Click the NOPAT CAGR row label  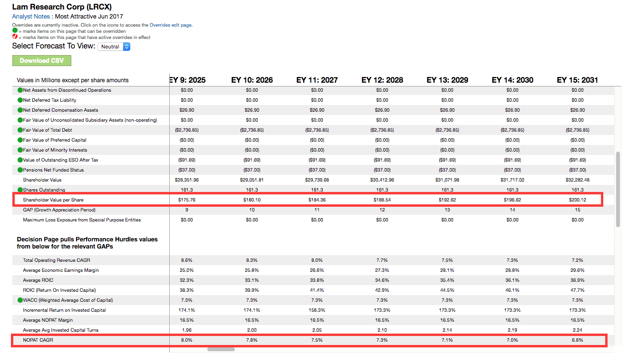pyautogui.click(x=38, y=340)
